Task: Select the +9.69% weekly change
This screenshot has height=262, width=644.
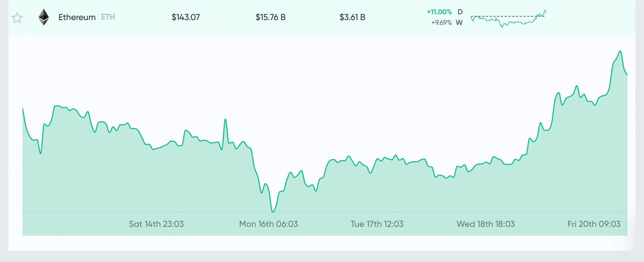Action: [441, 23]
